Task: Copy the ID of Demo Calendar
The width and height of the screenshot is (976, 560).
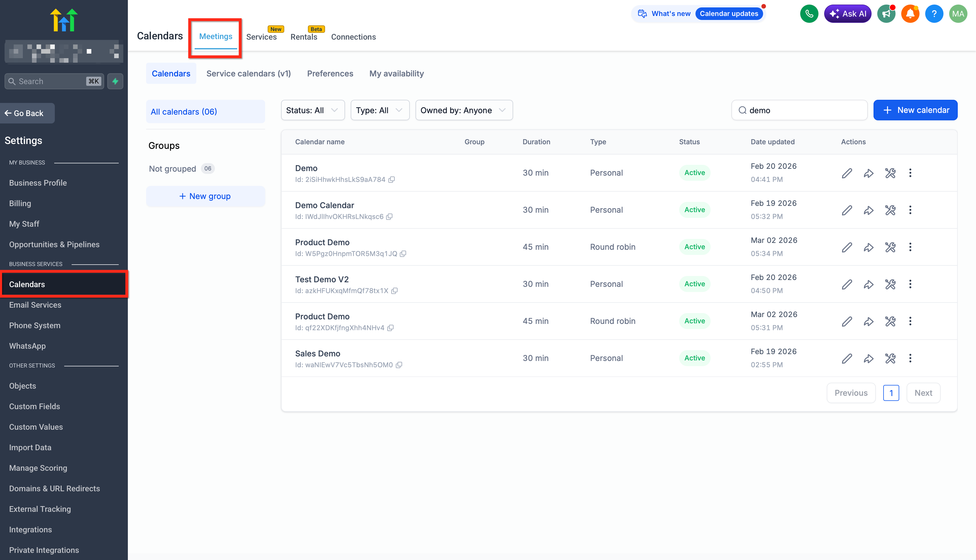Action: click(x=390, y=217)
